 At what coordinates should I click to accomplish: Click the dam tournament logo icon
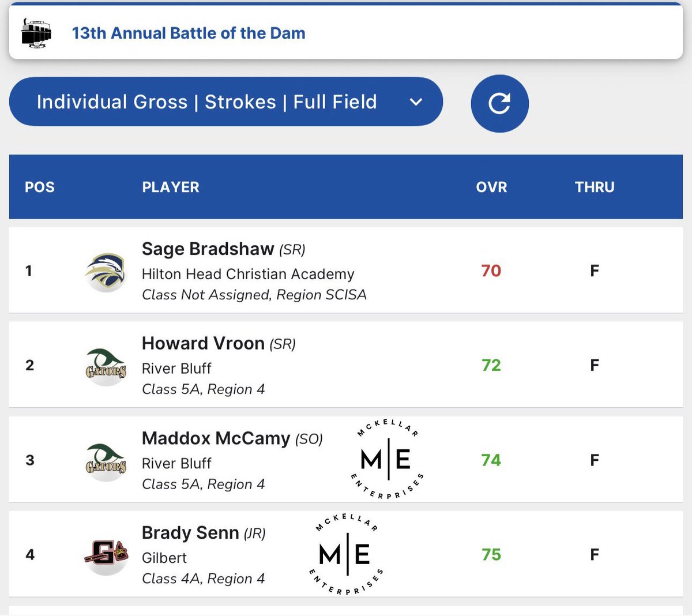point(36,33)
